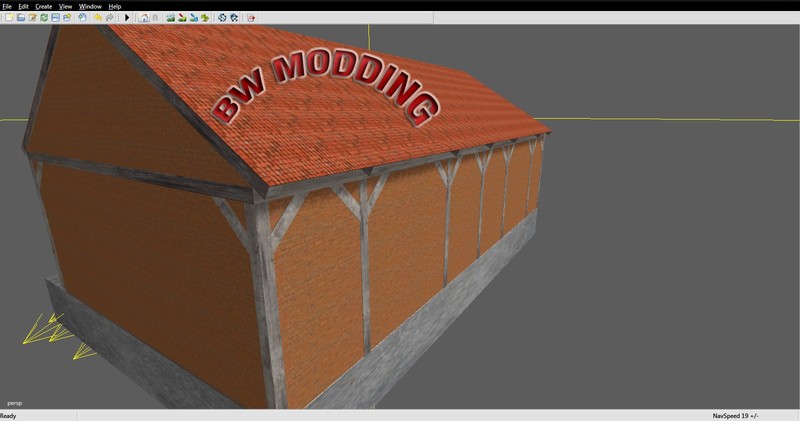Click the first globe toolbar icon
The height and width of the screenshot is (421, 800).
(x=221, y=17)
